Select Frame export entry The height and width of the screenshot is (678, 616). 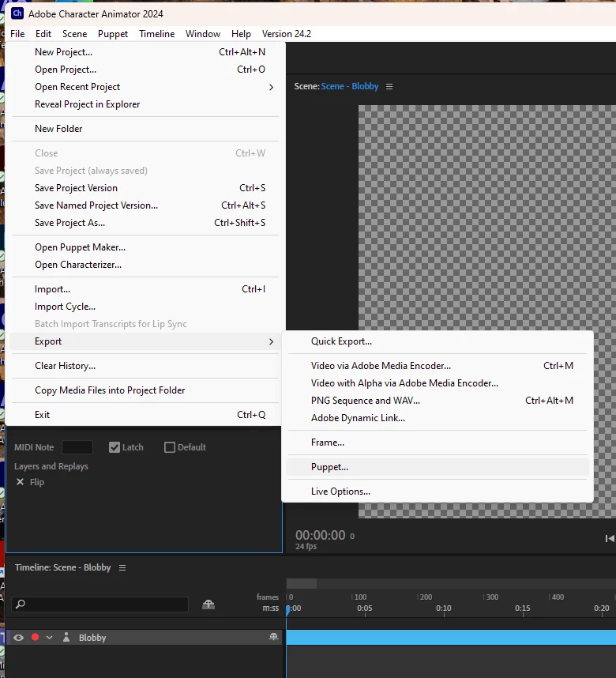pyautogui.click(x=438, y=443)
